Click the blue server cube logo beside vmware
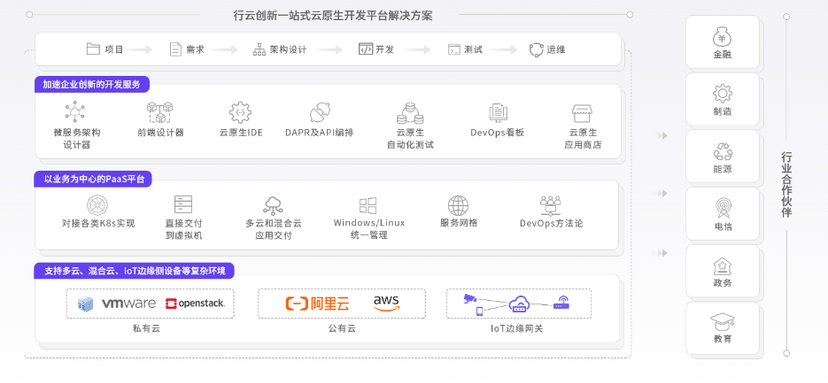This screenshot has height=383, width=828. 86,303
